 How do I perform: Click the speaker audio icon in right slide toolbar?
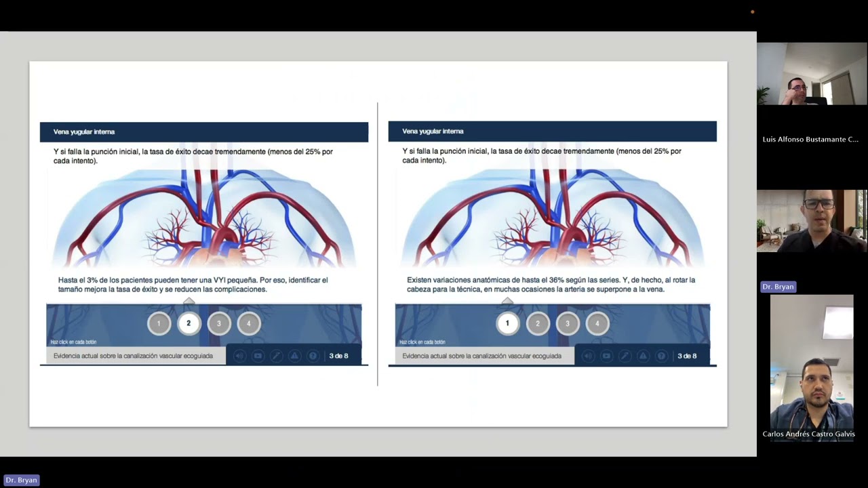[x=588, y=356]
